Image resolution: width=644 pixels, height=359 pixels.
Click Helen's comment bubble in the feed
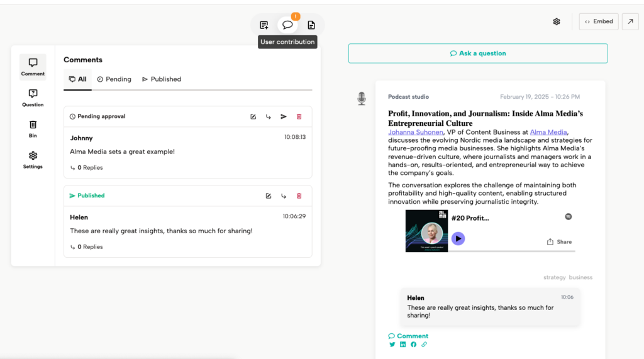tap(490, 307)
